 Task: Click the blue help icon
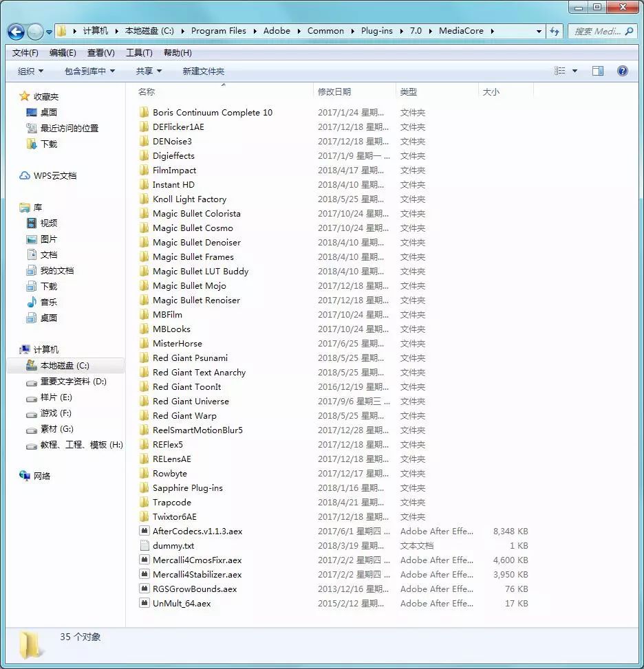coord(623,71)
